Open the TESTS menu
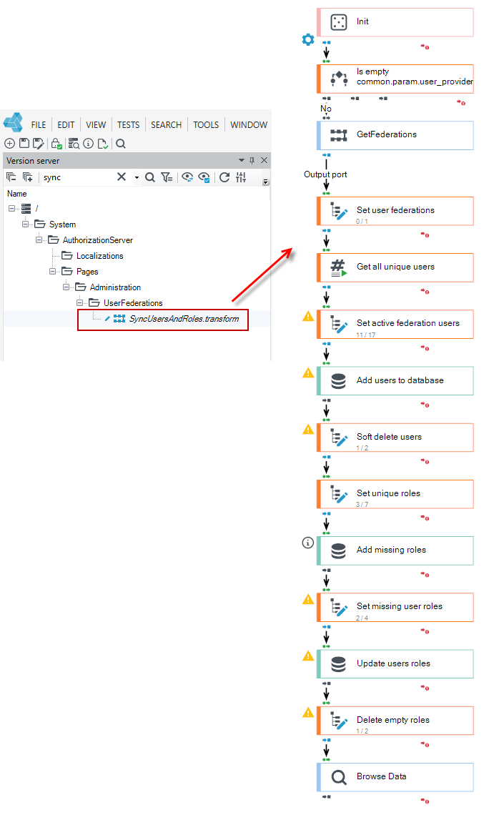504x815 pixels. point(129,124)
